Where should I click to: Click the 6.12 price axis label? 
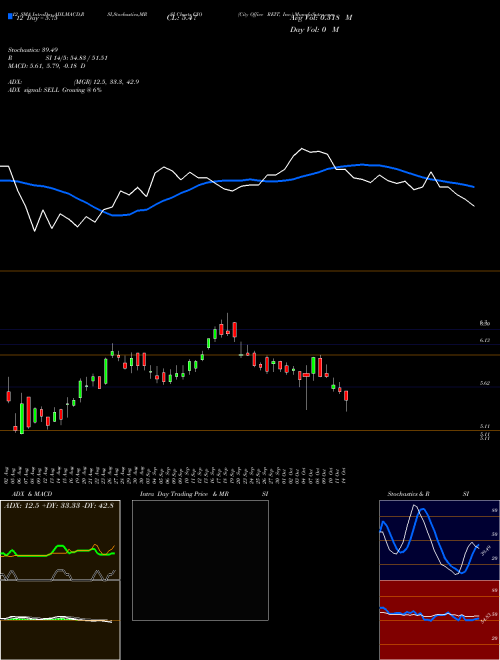(484, 340)
